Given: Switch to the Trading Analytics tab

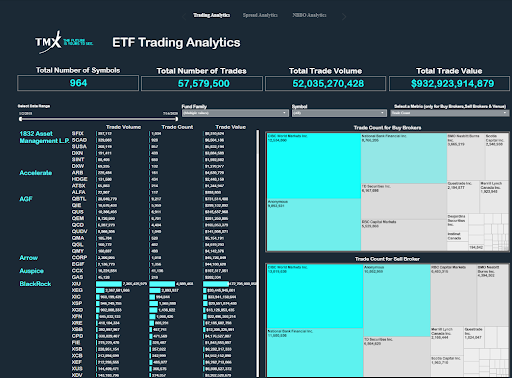Looking at the screenshot, I should tap(211, 15).
